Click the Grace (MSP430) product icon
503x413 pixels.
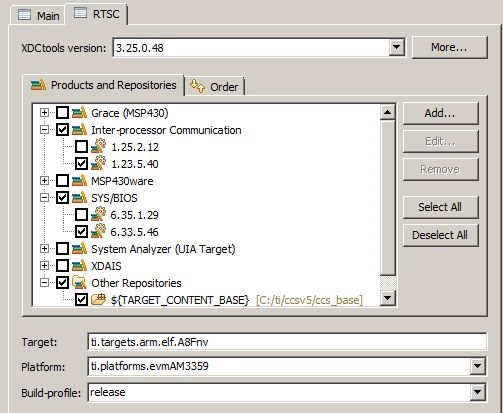(79, 113)
